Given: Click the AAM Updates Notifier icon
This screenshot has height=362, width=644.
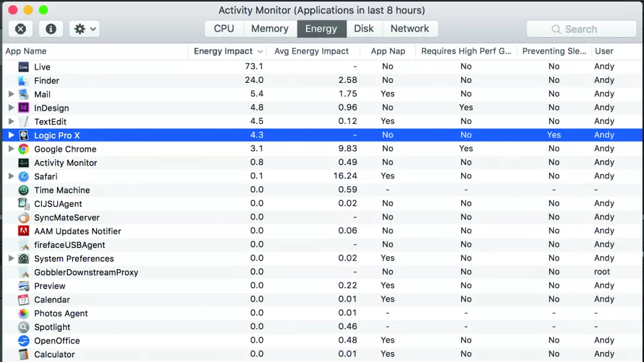Looking at the screenshot, I should 23,231.
